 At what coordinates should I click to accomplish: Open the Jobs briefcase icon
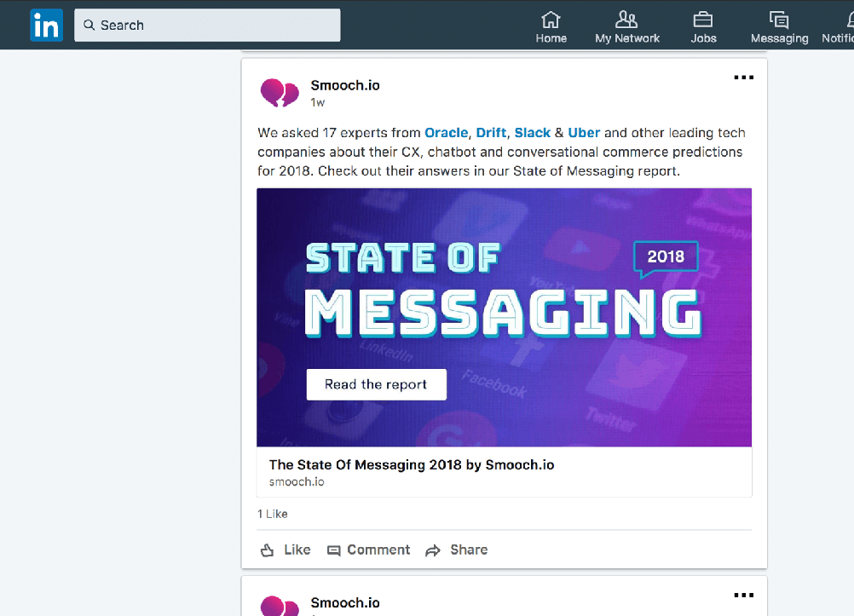coord(703,20)
